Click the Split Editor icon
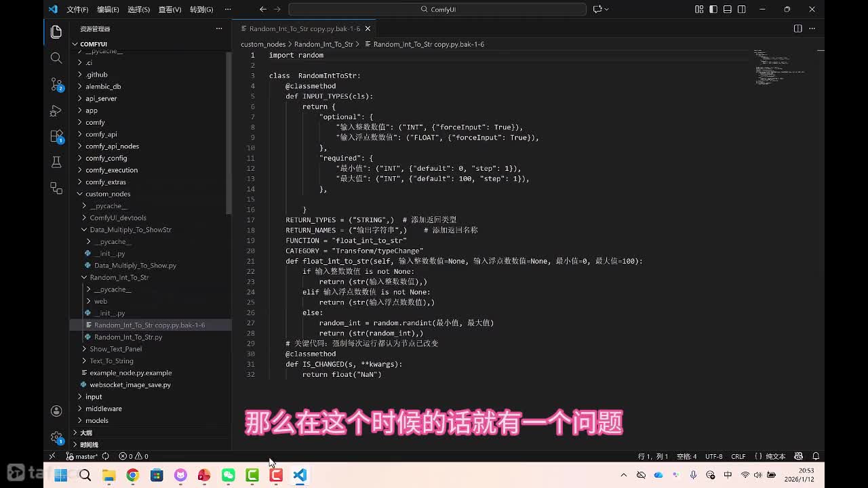The height and width of the screenshot is (488, 868). tap(797, 28)
